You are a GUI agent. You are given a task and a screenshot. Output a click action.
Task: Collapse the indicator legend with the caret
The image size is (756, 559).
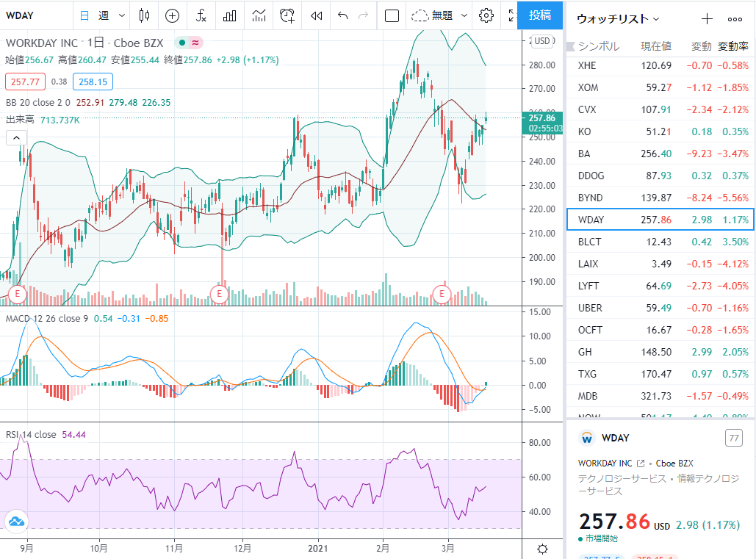pos(16,138)
